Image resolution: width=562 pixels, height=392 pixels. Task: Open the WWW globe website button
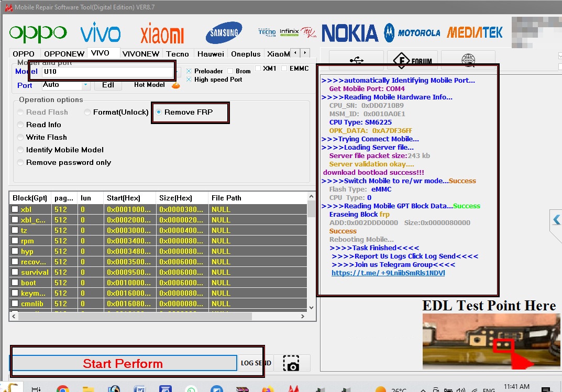(468, 60)
